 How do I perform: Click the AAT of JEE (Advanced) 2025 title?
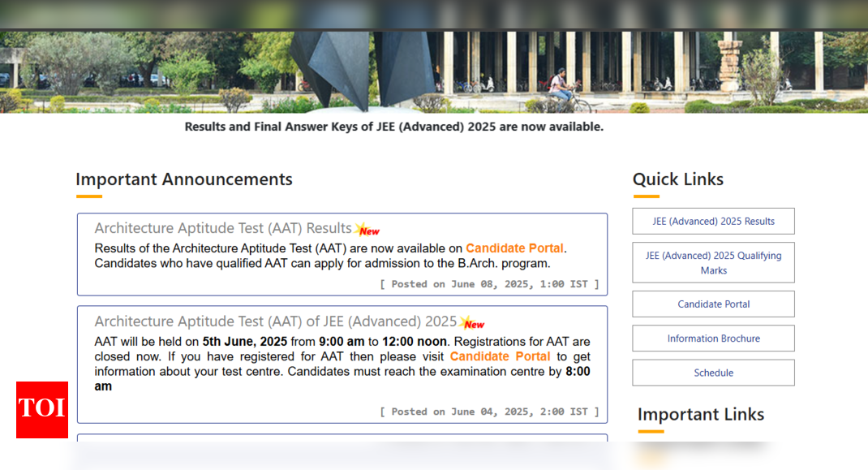click(x=276, y=321)
